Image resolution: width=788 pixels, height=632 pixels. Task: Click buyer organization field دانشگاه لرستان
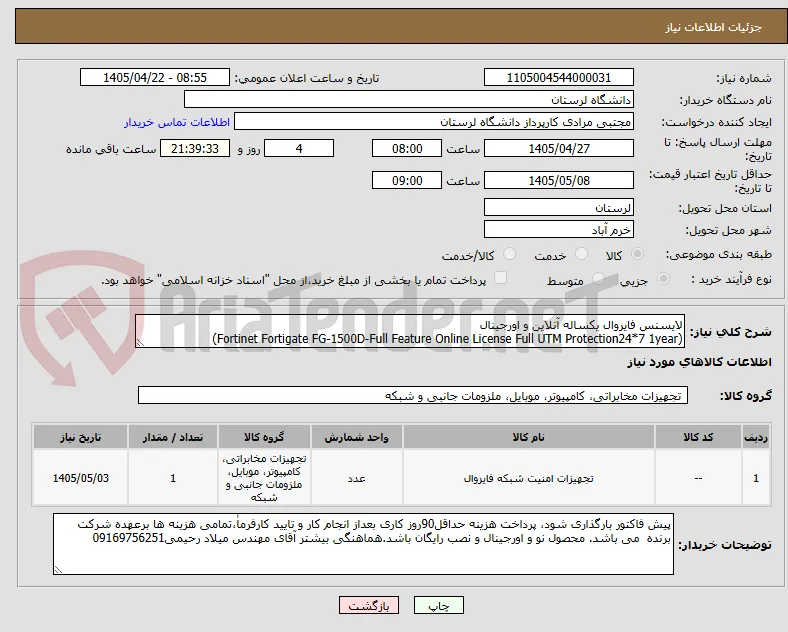point(409,99)
